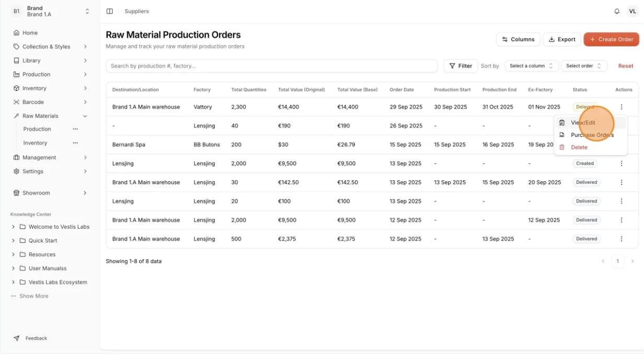This screenshot has height=354, width=644.
Task: Expand the User Manualss folder
Action: 13,268
